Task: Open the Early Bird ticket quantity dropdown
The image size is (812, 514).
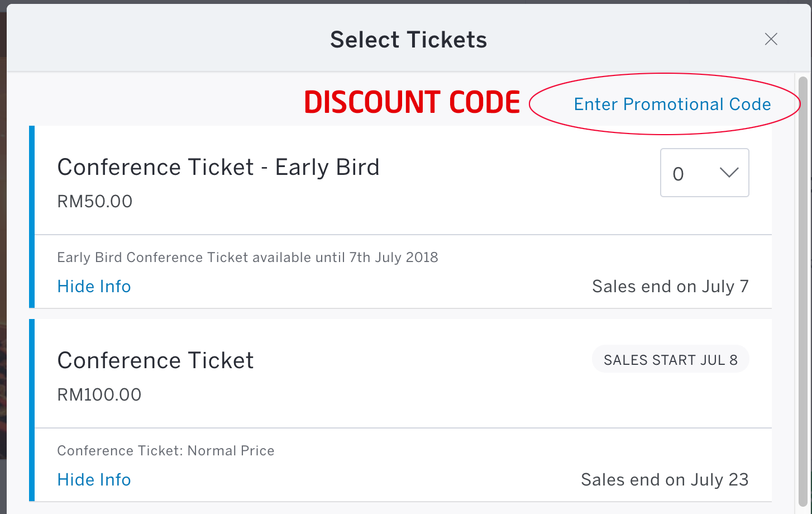Action: click(x=705, y=173)
